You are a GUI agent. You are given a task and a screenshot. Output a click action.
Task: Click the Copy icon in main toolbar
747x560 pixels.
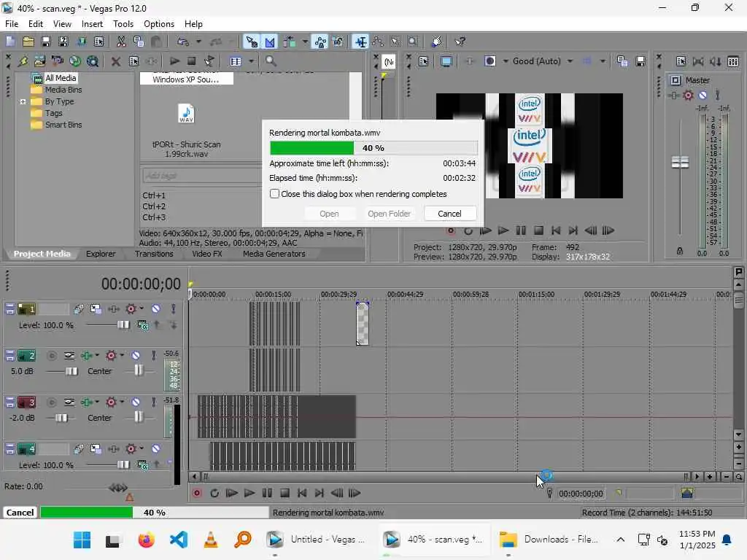click(x=139, y=42)
